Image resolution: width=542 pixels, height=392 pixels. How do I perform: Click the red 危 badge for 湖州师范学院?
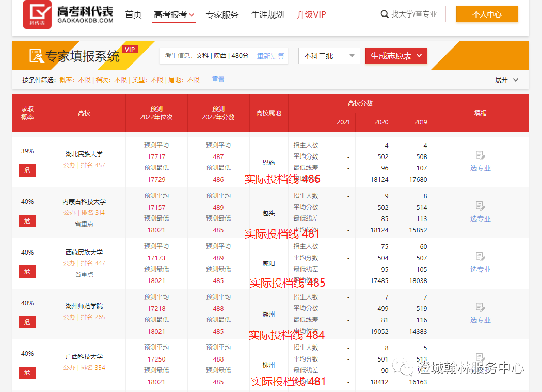pyautogui.click(x=27, y=322)
